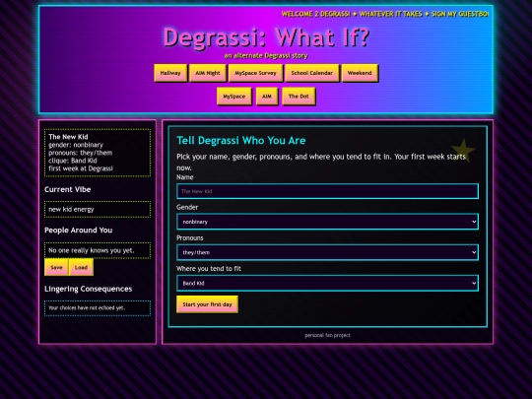Open the Gender dropdown
This screenshot has height=399, width=532.
coord(327,222)
